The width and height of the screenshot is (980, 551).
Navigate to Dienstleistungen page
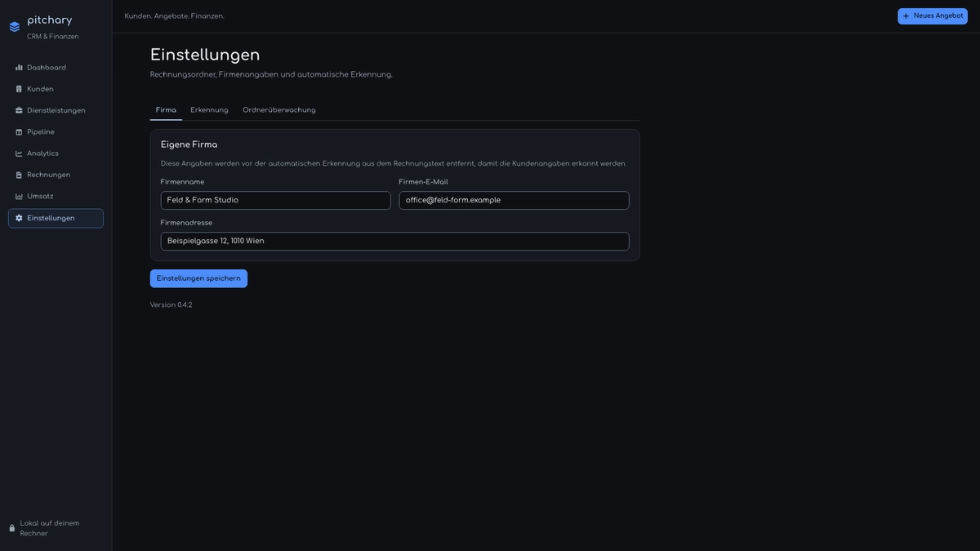(56, 111)
